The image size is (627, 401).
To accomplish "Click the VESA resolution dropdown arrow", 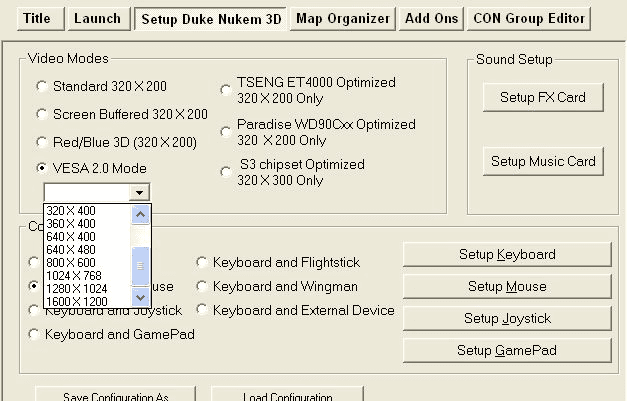I will (x=139, y=192).
